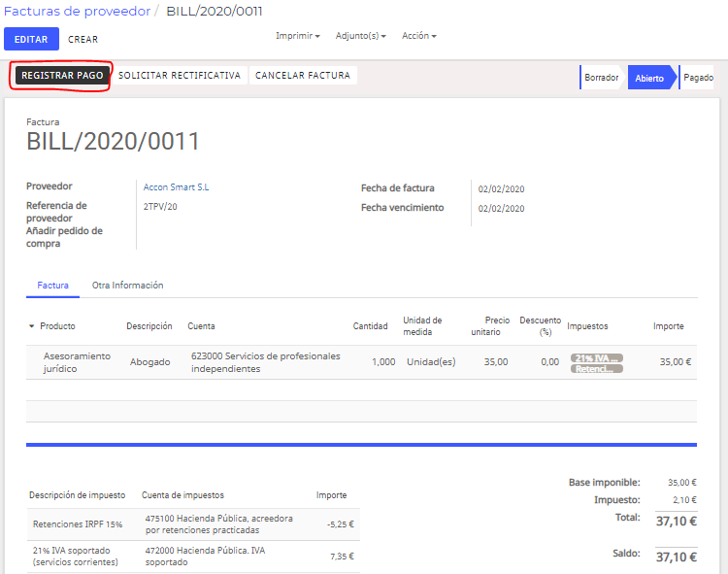The width and height of the screenshot is (728, 574).
Task: Expand the Adjunto(s) dropdown
Action: 361,36
